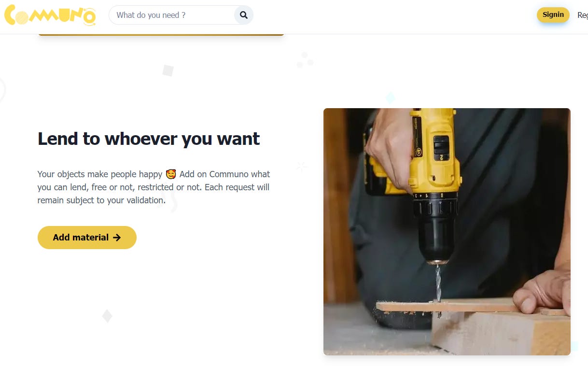
Task: Click the orange bar under the header
Action: point(161,34)
